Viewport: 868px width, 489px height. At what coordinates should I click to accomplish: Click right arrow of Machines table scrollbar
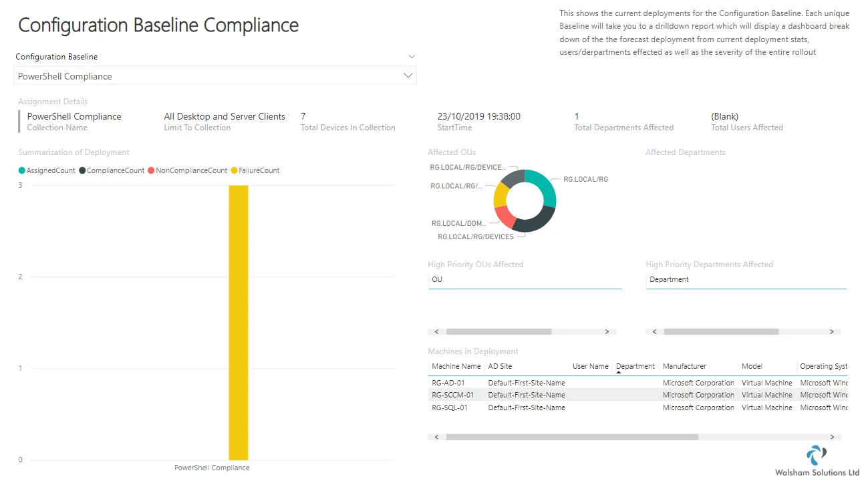point(832,437)
